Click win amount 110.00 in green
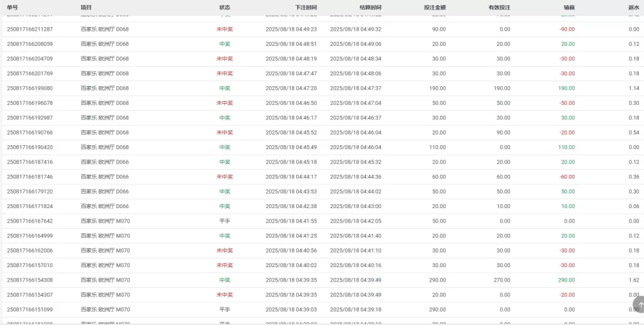 point(567,147)
